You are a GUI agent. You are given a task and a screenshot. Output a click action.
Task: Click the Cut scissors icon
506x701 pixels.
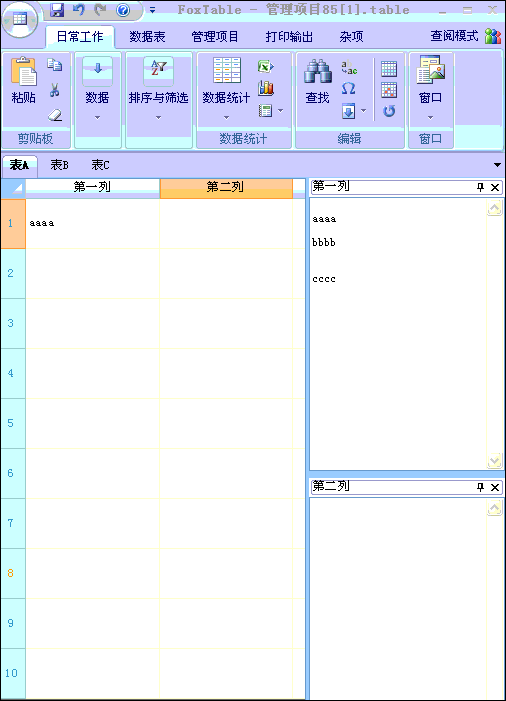55,90
